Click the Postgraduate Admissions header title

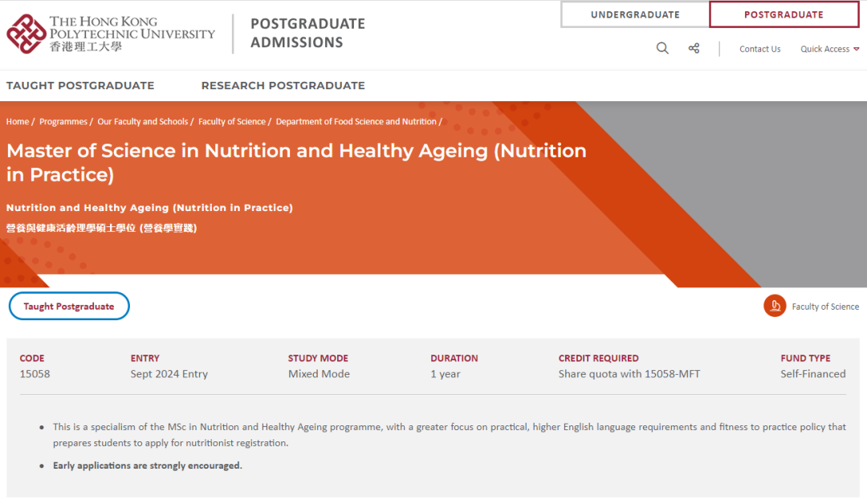tap(307, 33)
